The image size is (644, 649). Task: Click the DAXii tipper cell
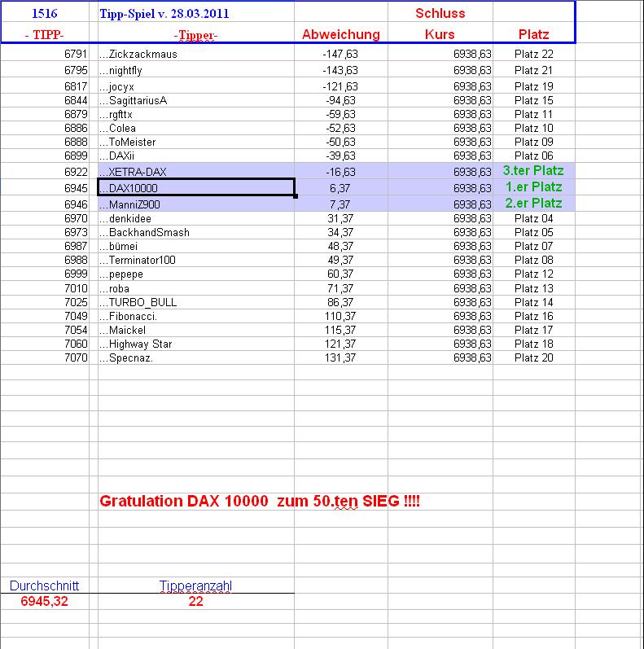click(x=196, y=156)
